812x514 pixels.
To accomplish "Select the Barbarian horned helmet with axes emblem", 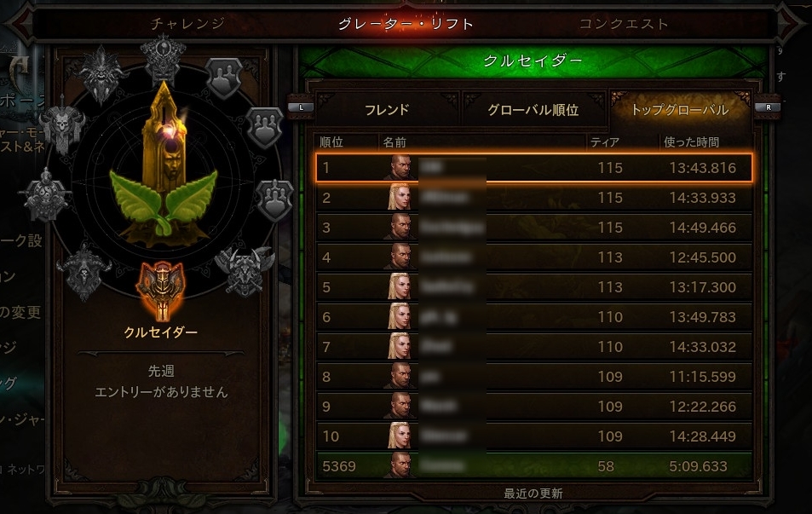I will 245,270.
